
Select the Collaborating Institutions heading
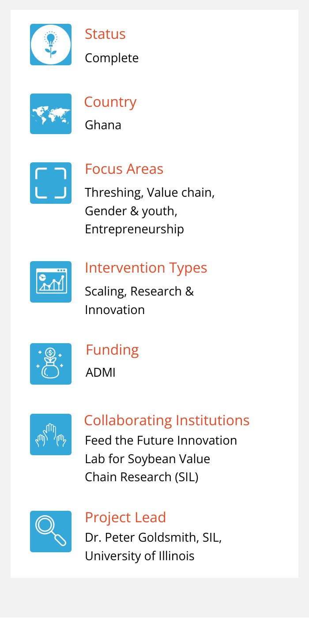(167, 420)
